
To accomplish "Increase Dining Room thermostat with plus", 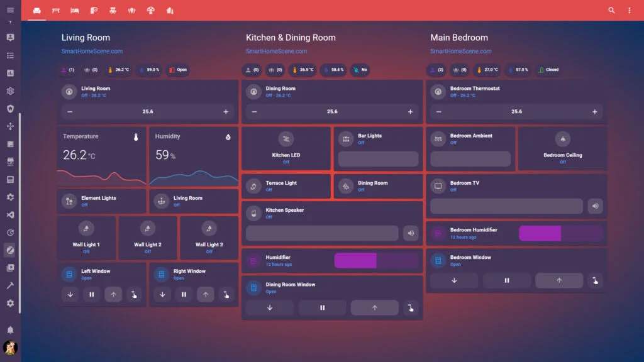I will click(x=410, y=112).
